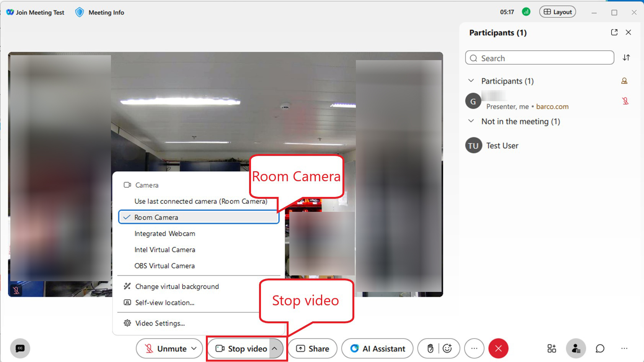Pop out the Participants panel

click(614, 32)
